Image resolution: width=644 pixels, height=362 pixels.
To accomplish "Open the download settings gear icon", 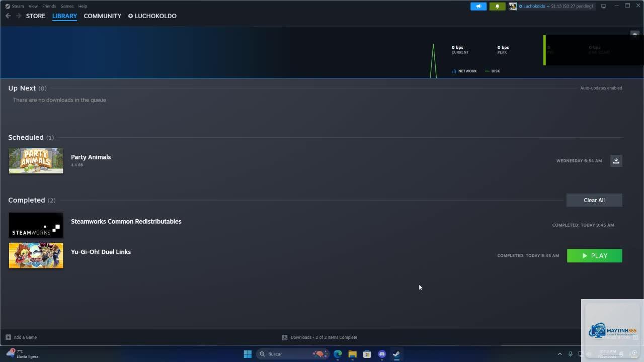I will (x=634, y=34).
